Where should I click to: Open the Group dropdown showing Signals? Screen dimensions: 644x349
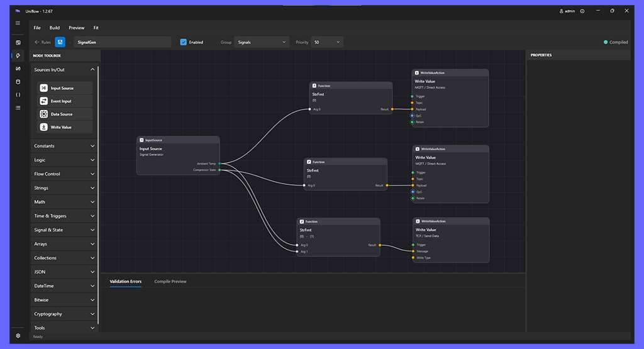click(x=261, y=42)
